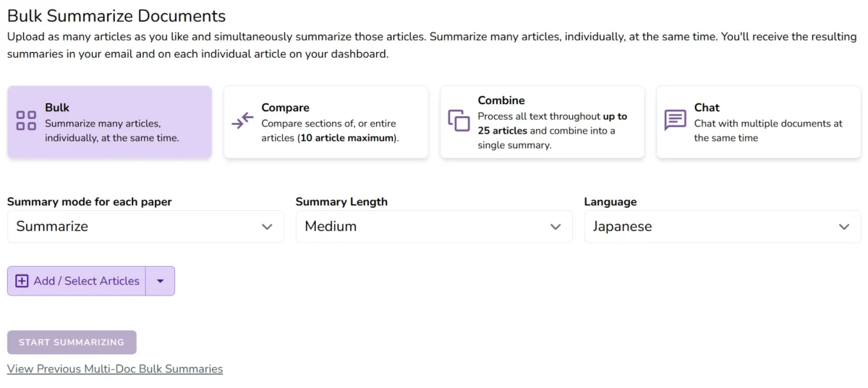Choose the Combine mode card

[542, 122]
